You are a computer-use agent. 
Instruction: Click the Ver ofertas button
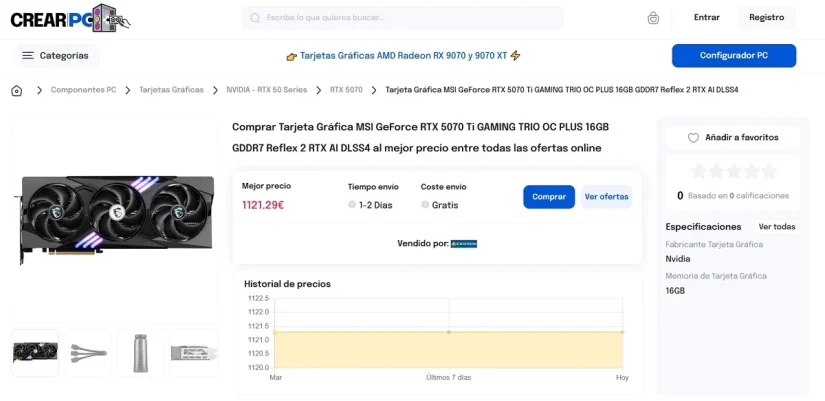pyautogui.click(x=607, y=197)
